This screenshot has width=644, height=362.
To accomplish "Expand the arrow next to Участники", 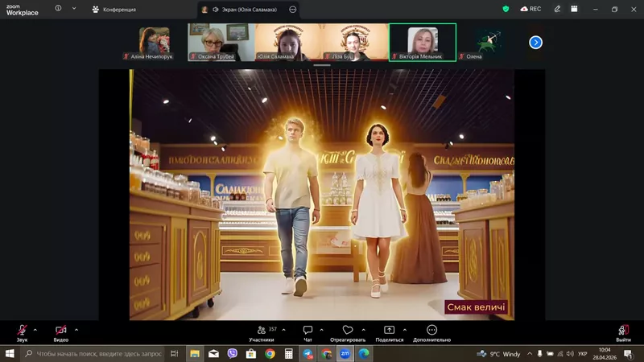I will click(x=284, y=330).
